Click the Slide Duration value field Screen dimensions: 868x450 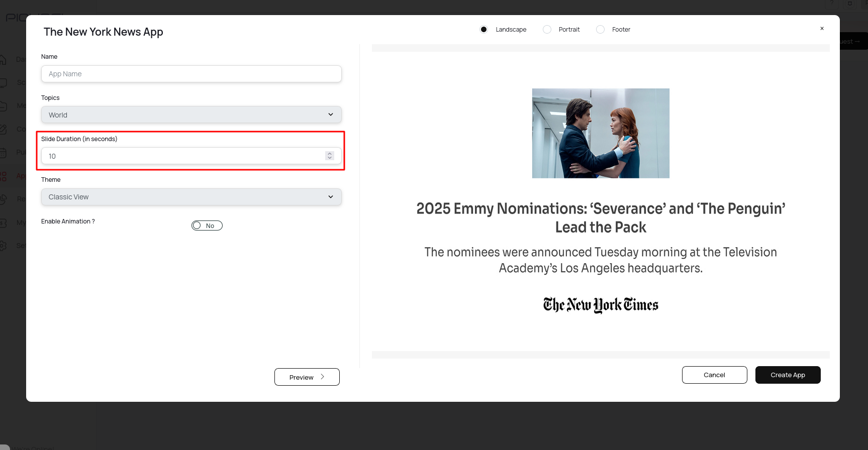pyautogui.click(x=191, y=156)
